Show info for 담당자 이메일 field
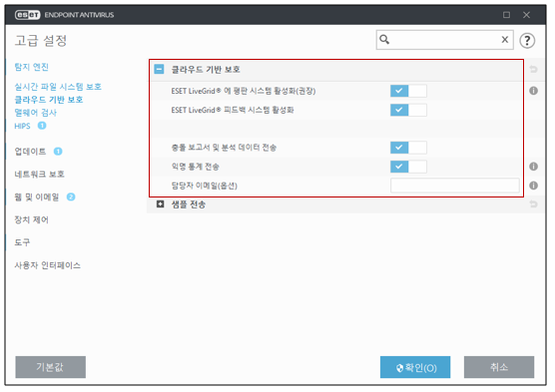Screen dimensions: 555x392 533,186
